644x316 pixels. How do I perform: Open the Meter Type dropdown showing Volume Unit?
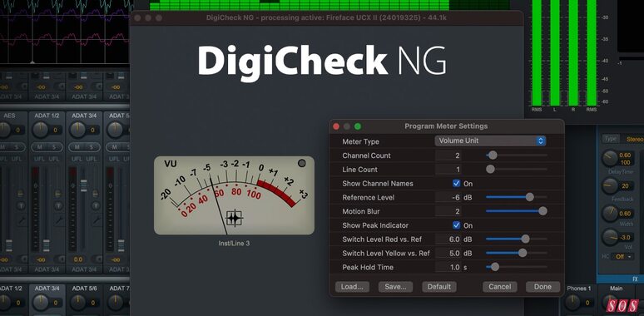pos(490,141)
